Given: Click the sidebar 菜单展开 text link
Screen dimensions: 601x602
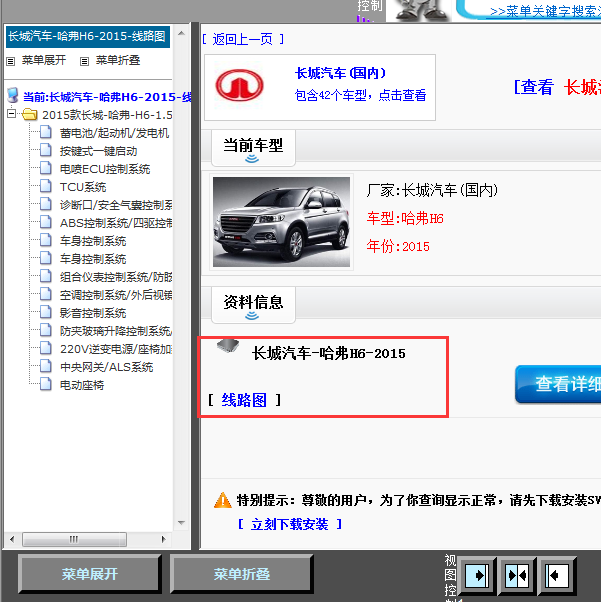Looking at the screenshot, I should (44, 60).
